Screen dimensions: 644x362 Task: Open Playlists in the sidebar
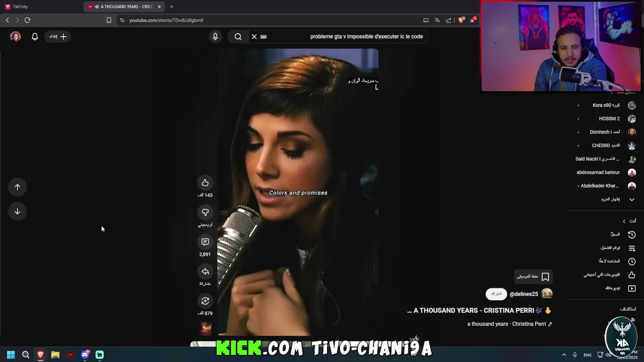[618, 248]
